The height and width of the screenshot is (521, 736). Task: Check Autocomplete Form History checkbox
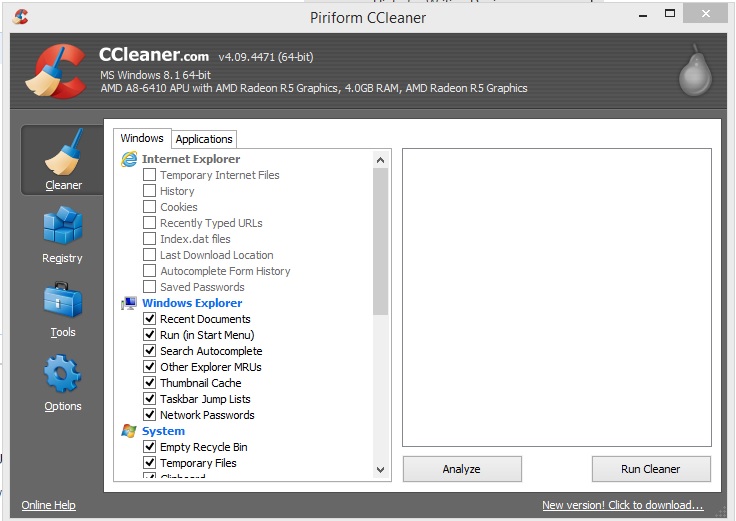[149, 270]
